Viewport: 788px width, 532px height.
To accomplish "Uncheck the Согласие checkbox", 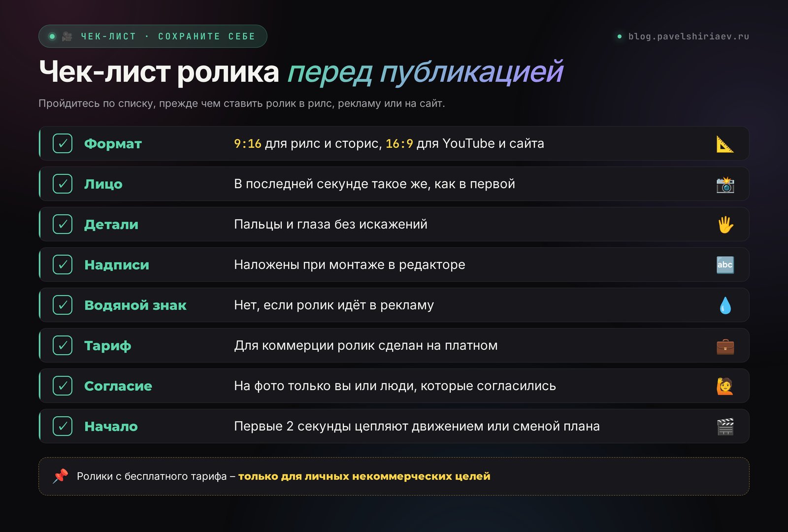I will click(63, 386).
